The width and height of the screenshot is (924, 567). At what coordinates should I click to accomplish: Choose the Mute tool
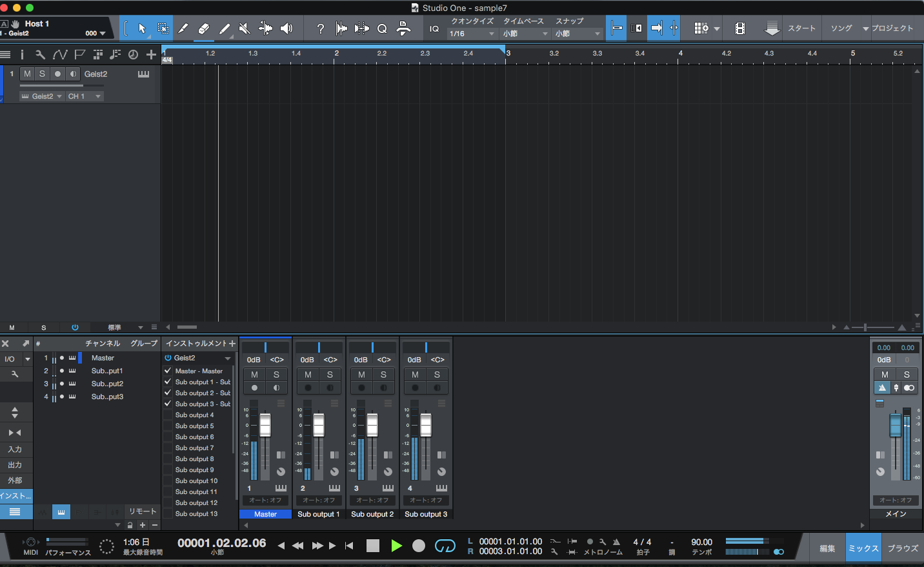point(245,28)
